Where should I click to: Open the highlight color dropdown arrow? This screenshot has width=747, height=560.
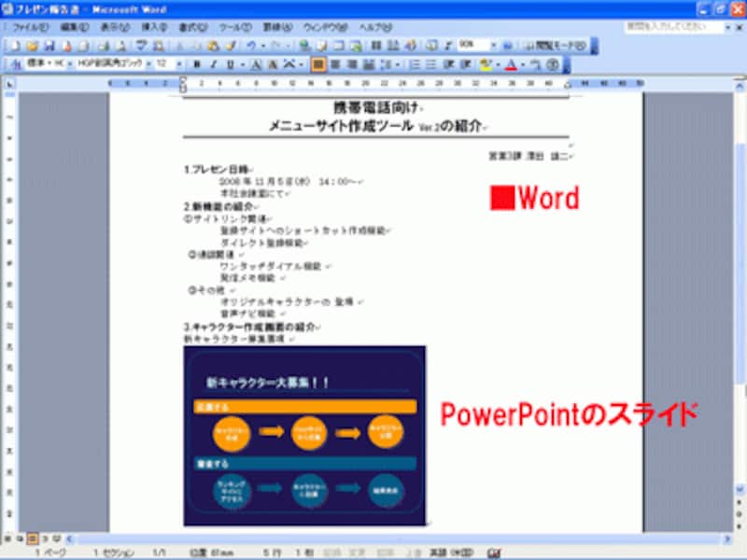498,64
